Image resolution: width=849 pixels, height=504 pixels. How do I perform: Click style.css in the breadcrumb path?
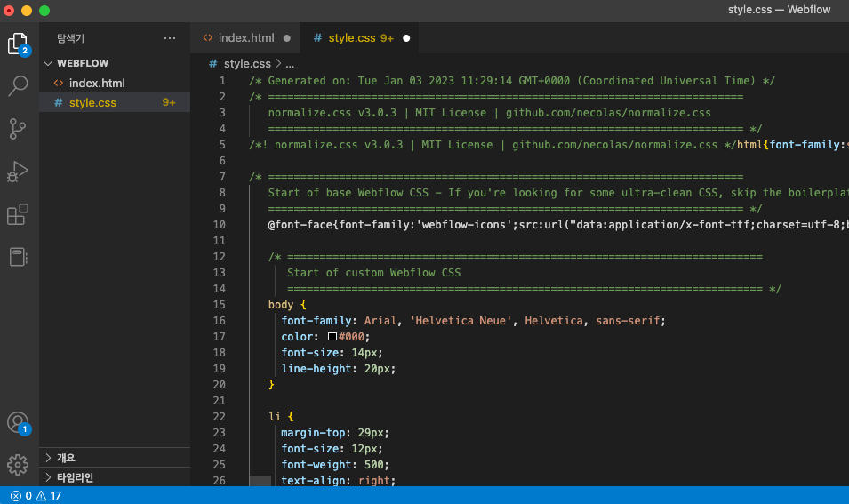pyautogui.click(x=247, y=64)
